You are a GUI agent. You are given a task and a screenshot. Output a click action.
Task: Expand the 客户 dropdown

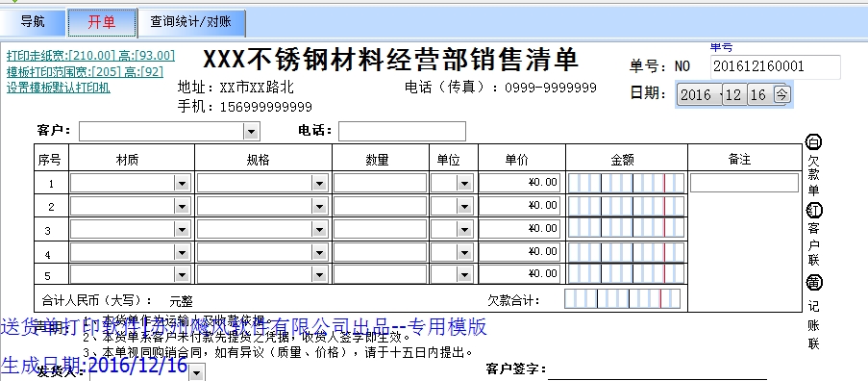point(251,131)
